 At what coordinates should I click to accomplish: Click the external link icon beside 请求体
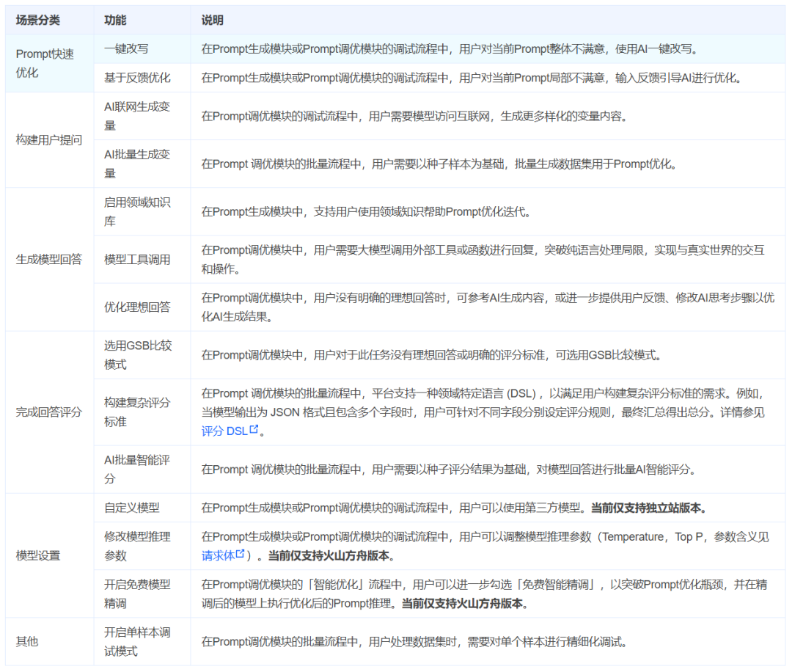point(240,552)
